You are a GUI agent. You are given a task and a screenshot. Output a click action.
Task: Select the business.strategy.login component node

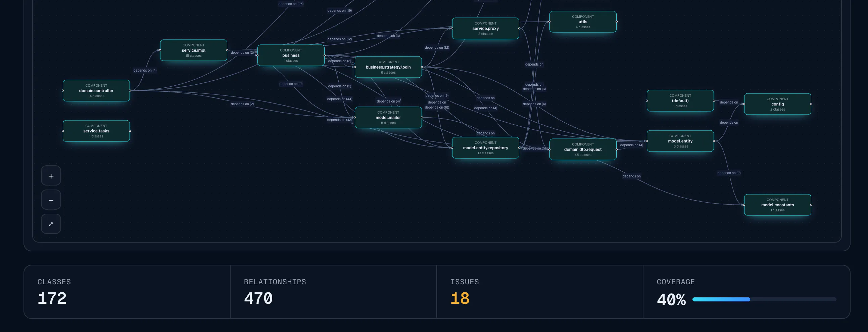pyautogui.click(x=388, y=67)
